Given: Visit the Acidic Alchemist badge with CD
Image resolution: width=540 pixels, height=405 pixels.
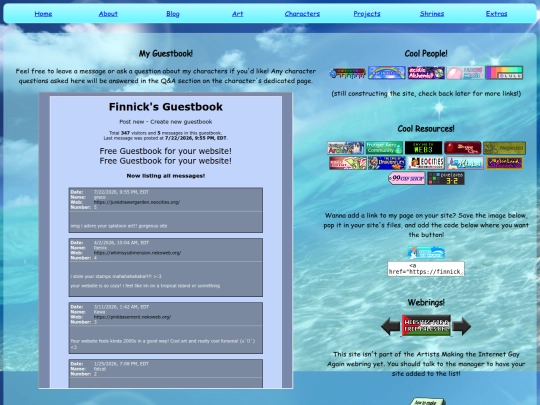Looking at the screenshot, I should (x=426, y=73).
